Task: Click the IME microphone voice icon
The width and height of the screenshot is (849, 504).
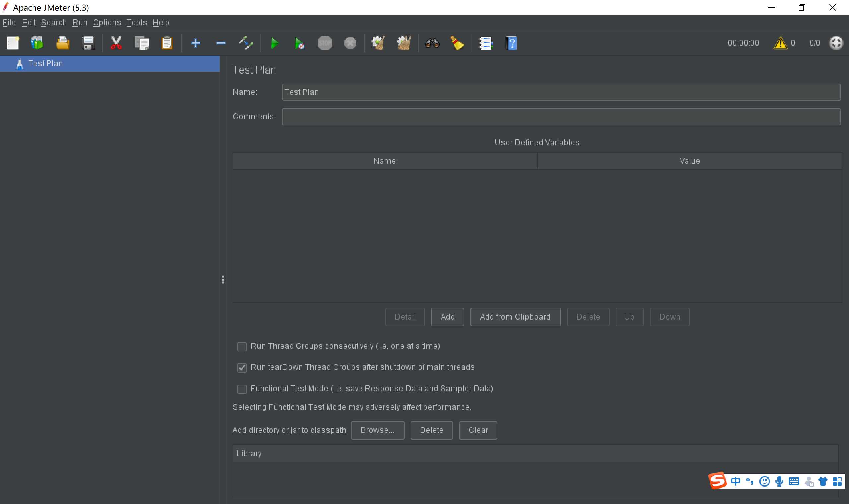Action: 779,481
